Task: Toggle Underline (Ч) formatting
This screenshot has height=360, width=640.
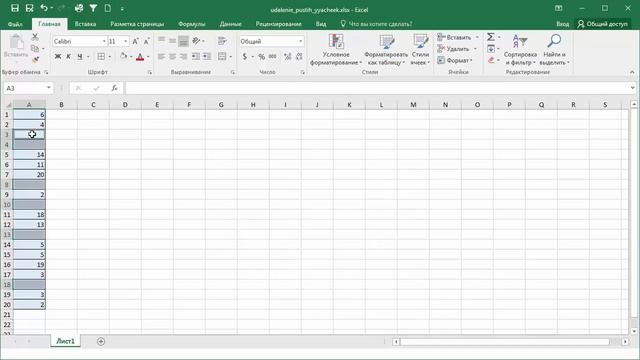Action: tap(80, 56)
